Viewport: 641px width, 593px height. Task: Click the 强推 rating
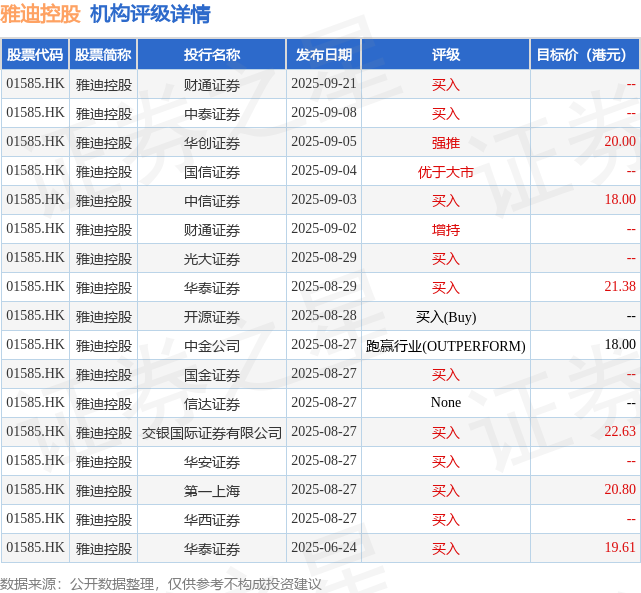(446, 143)
